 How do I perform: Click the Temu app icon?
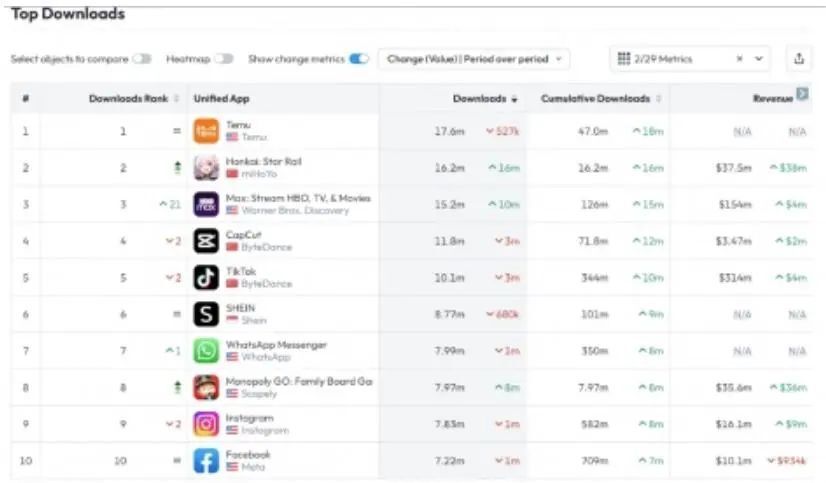[205, 131]
